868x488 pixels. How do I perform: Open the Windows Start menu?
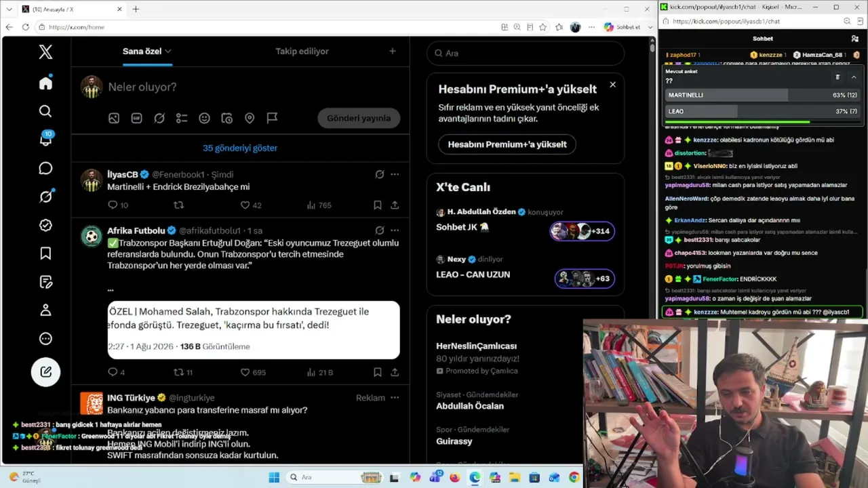(274, 477)
